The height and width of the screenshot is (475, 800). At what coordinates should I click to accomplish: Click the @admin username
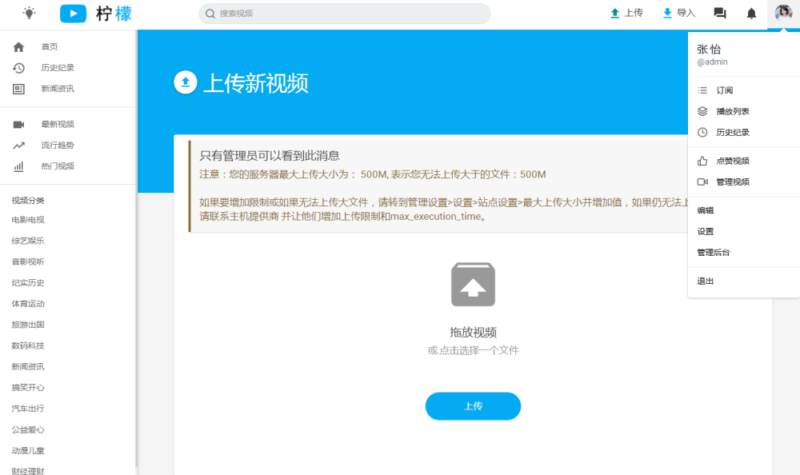point(712,62)
